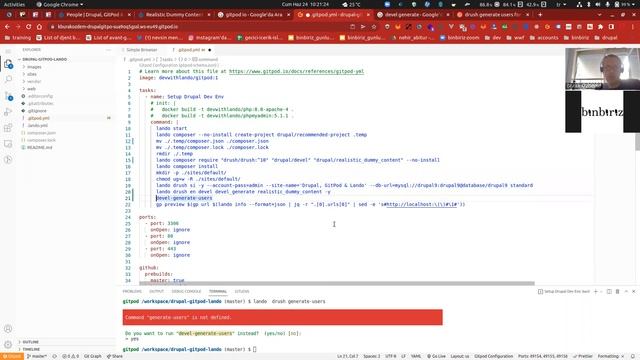The height and width of the screenshot is (360, 640).
Task: Switch to Chrome tab 'drush generate users'
Action: [x=493, y=14]
